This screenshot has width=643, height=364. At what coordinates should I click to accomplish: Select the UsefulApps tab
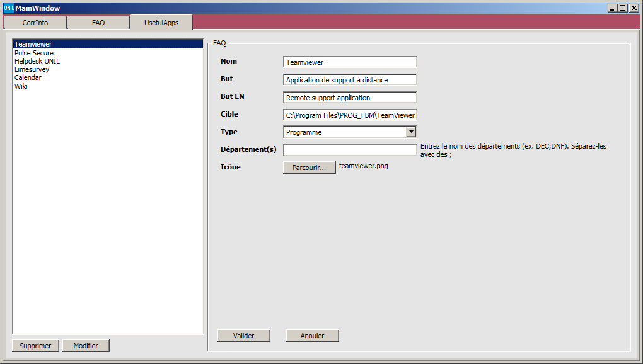point(161,23)
